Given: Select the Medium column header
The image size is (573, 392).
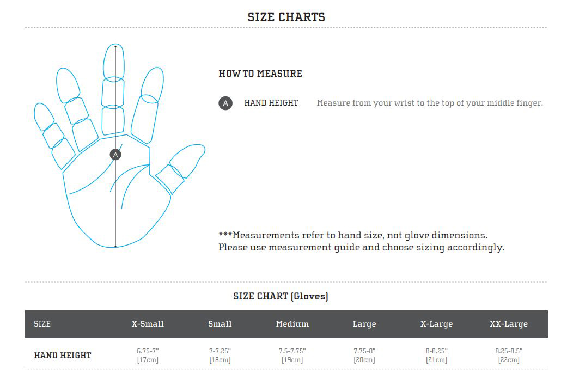Looking at the screenshot, I should click(292, 324).
